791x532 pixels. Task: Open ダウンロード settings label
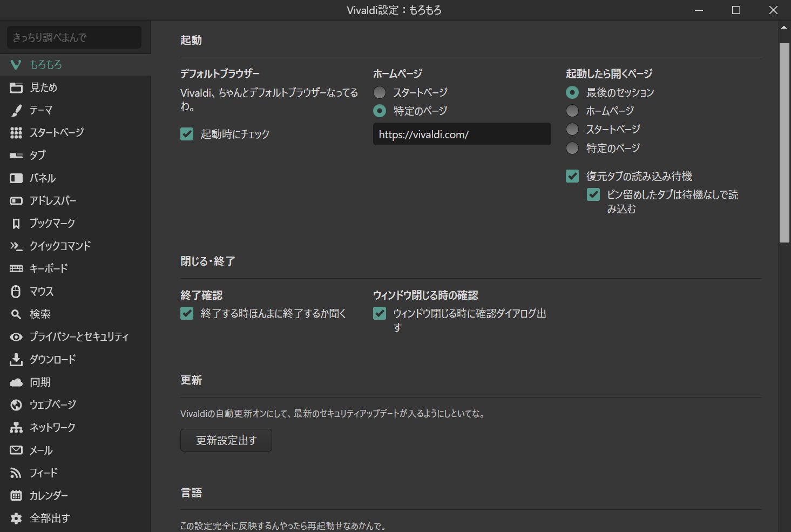tap(53, 360)
